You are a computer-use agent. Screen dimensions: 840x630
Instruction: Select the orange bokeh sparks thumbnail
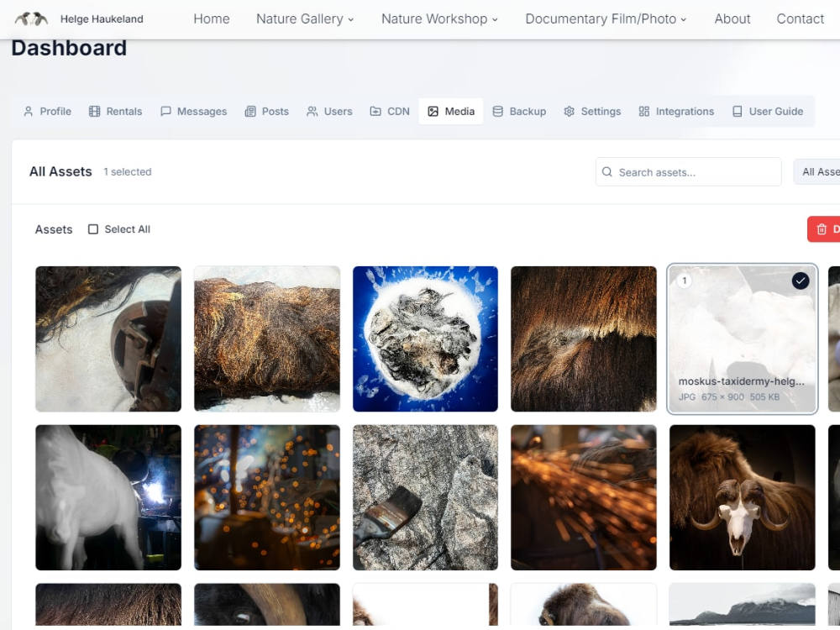point(267,497)
